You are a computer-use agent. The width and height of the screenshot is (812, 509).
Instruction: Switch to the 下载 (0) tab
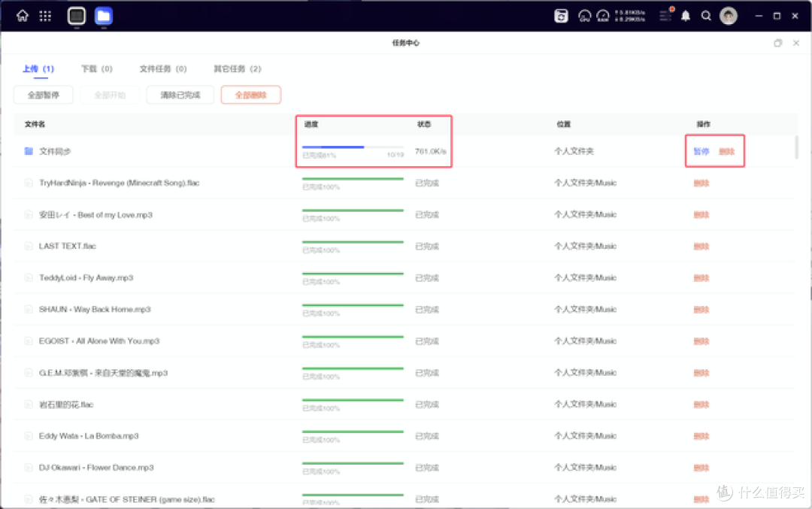[97, 69]
